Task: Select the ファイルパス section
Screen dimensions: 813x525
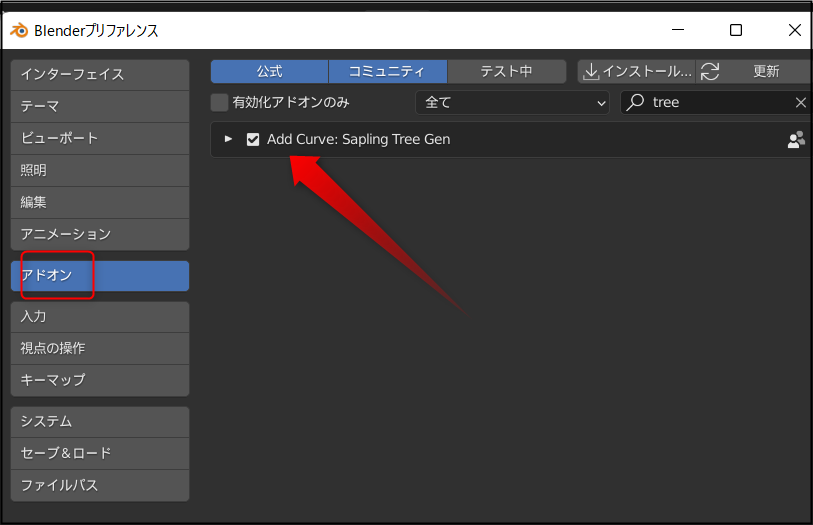Action: click(100, 486)
